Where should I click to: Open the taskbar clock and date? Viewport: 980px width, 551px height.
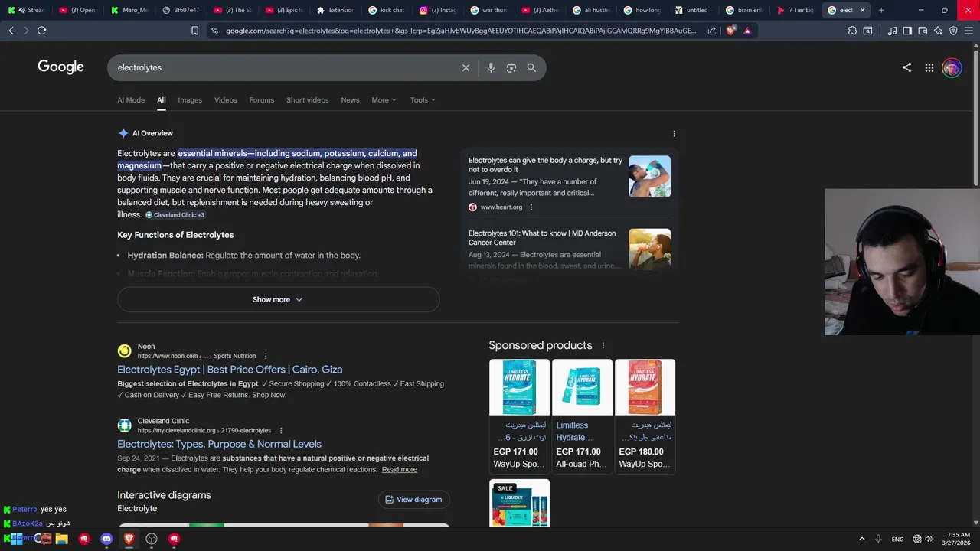[958, 539]
